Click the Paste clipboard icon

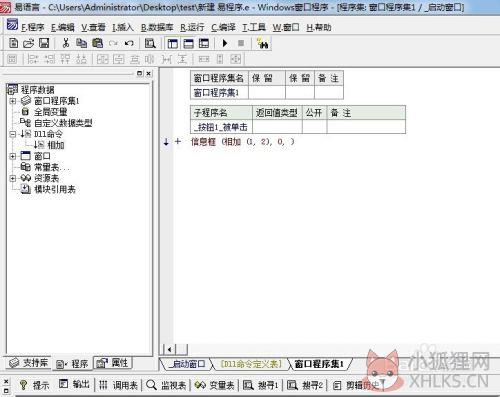(97, 43)
